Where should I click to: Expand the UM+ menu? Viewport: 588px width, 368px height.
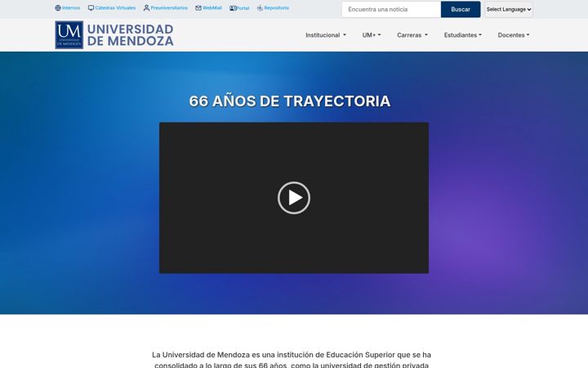pyautogui.click(x=372, y=35)
